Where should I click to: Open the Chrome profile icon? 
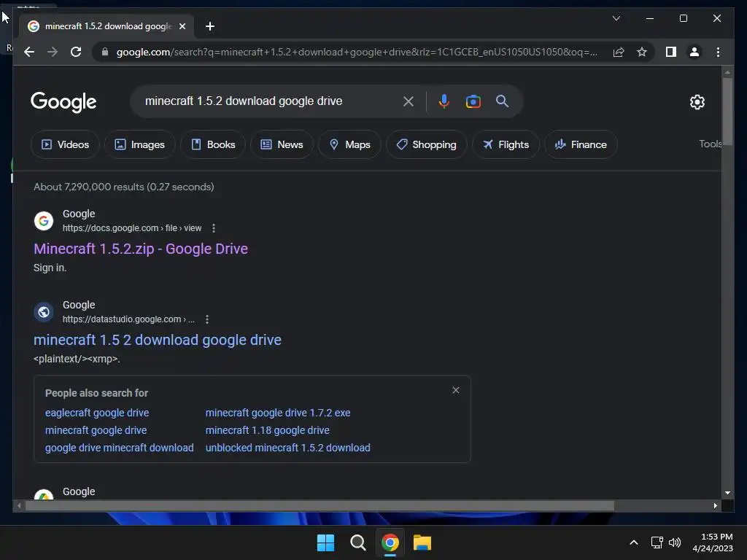click(x=694, y=52)
